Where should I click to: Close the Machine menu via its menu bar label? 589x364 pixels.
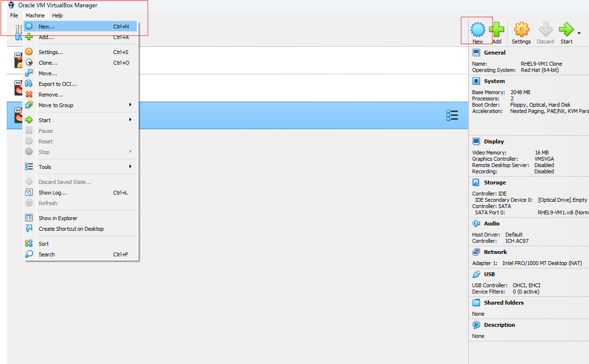point(35,15)
